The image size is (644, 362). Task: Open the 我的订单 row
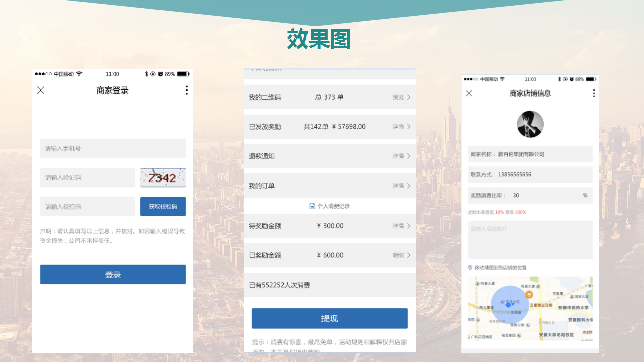point(330,186)
